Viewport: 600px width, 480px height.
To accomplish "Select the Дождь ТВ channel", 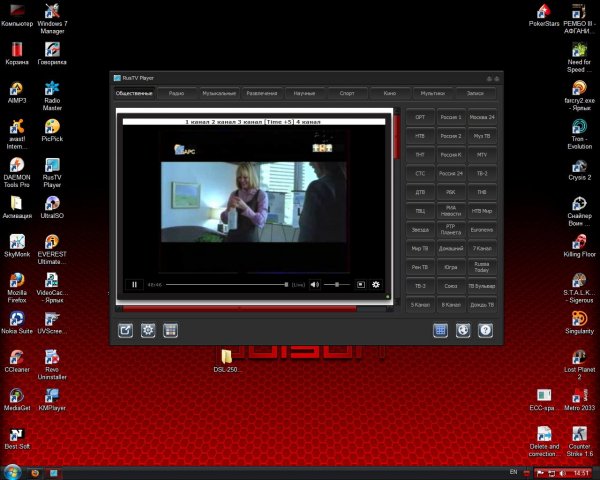I will [482, 305].
